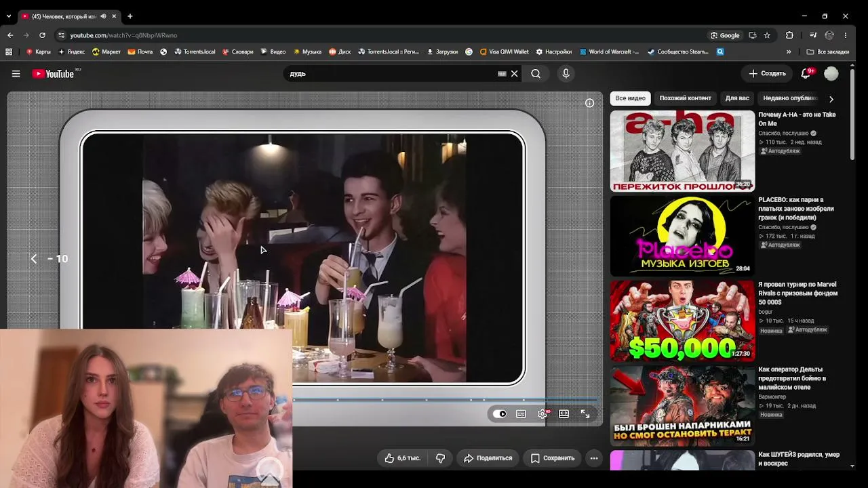Open the Chrome extensions puzzle icon
This screenshot has width=868, height=488.
click(789, 35)
